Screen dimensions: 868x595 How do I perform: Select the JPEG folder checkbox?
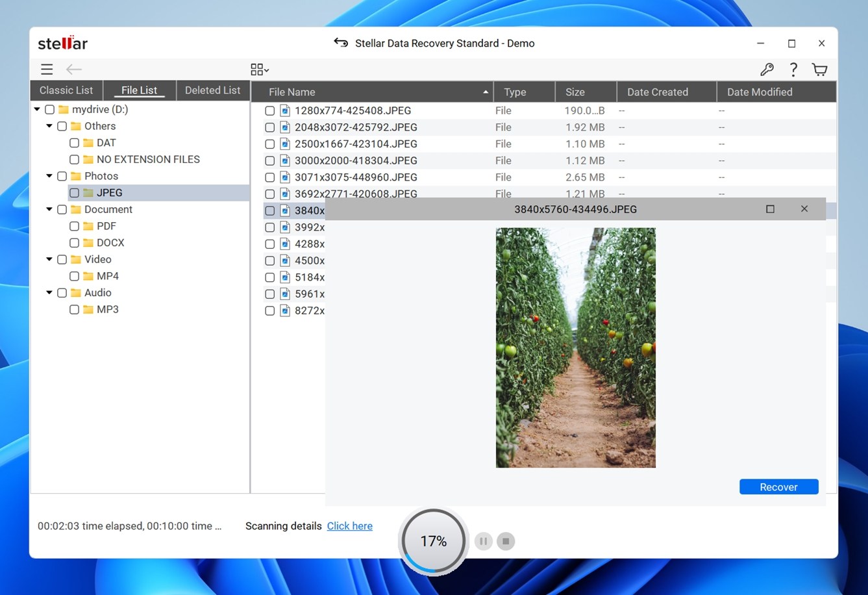(x=74, y=192)
